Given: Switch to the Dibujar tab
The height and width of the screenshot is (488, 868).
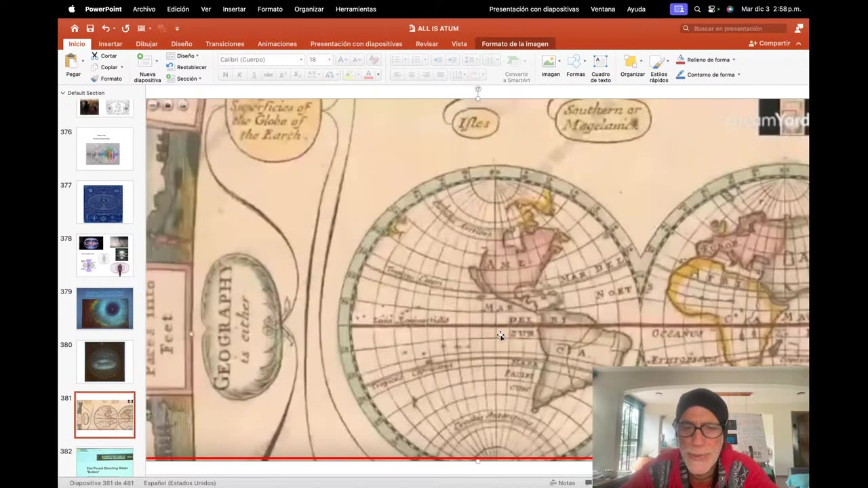Looking at the screenshot, I should [x=146, y=43].
